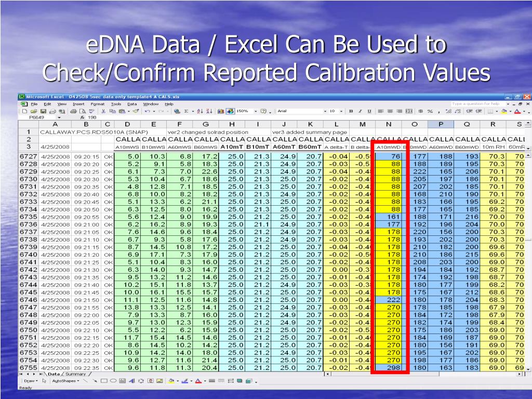Select the Data sheet tab
This screenshot has height=399, width=532.
[54, 374]
